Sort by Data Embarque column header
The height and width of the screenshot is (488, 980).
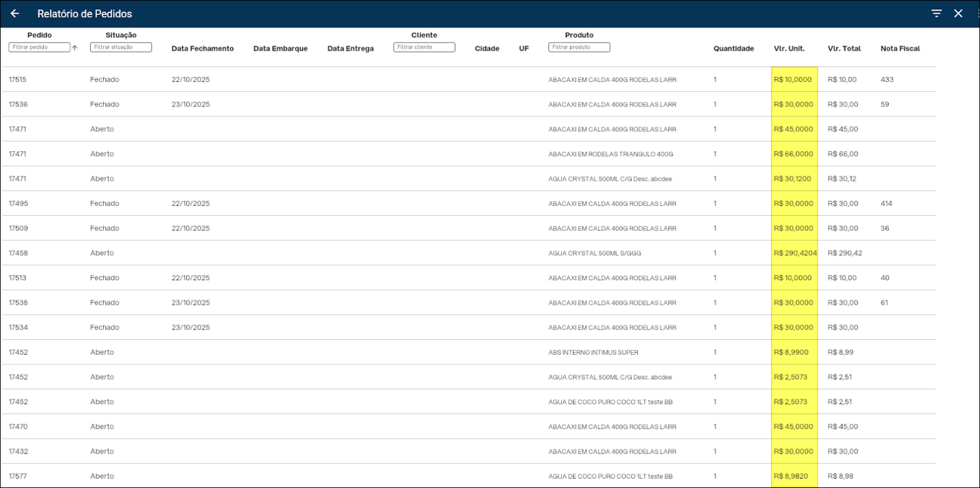pos(281,49)
